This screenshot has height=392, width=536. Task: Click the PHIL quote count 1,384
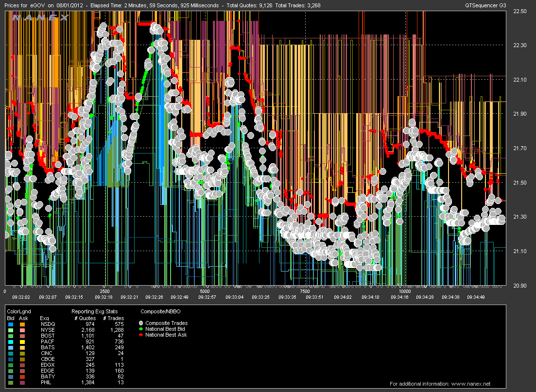[88, 382]
